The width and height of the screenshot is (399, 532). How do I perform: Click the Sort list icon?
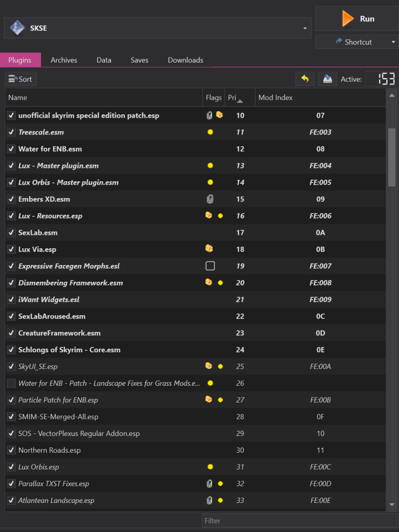click(13, 79)
